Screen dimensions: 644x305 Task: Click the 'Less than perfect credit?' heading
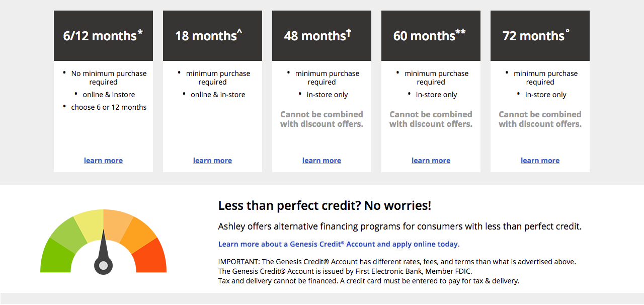coord(325,206)
